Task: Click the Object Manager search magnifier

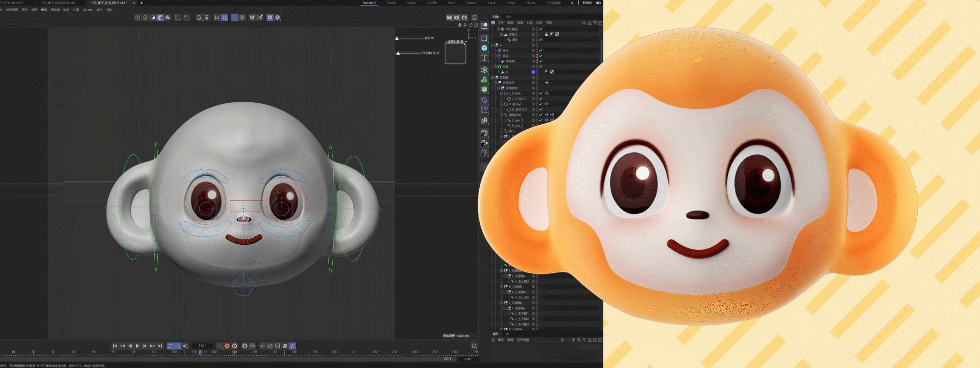Action: 584,23
